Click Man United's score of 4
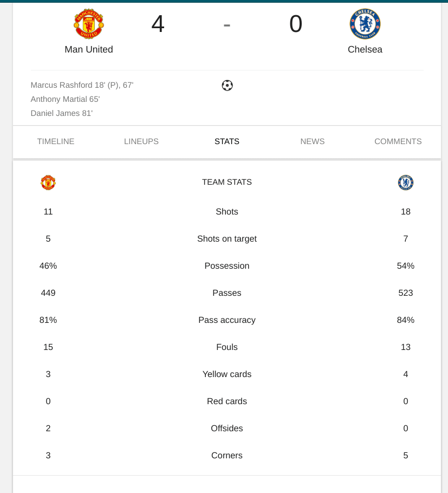The height and width of the screenshot is (493, 448). (x=158, y=24)
